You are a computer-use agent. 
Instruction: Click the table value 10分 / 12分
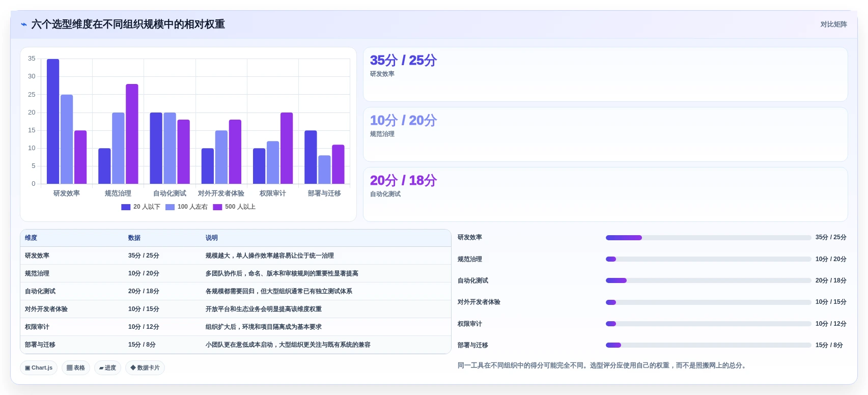(x=144, y=327)
